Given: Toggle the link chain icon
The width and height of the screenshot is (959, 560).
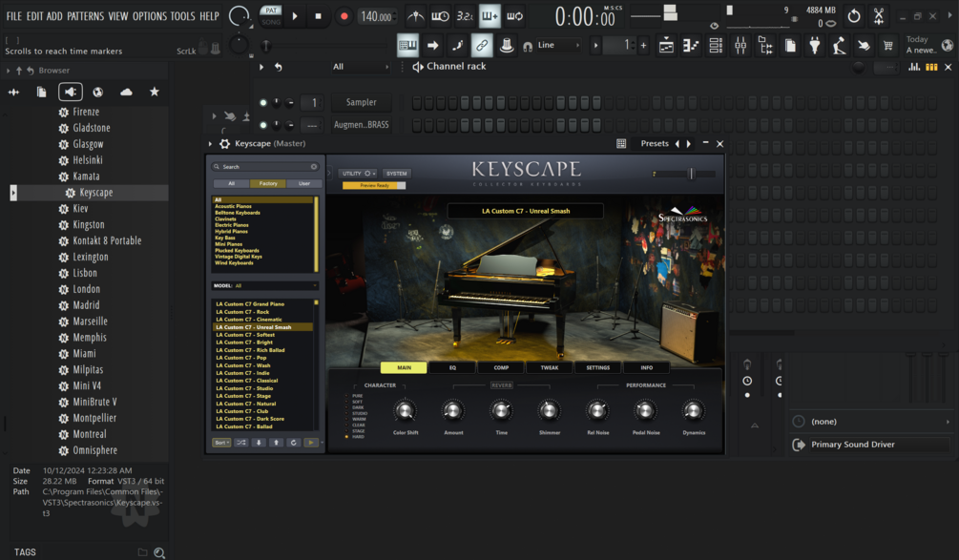Looking at the screenshot, I should (x=482, y=45).
